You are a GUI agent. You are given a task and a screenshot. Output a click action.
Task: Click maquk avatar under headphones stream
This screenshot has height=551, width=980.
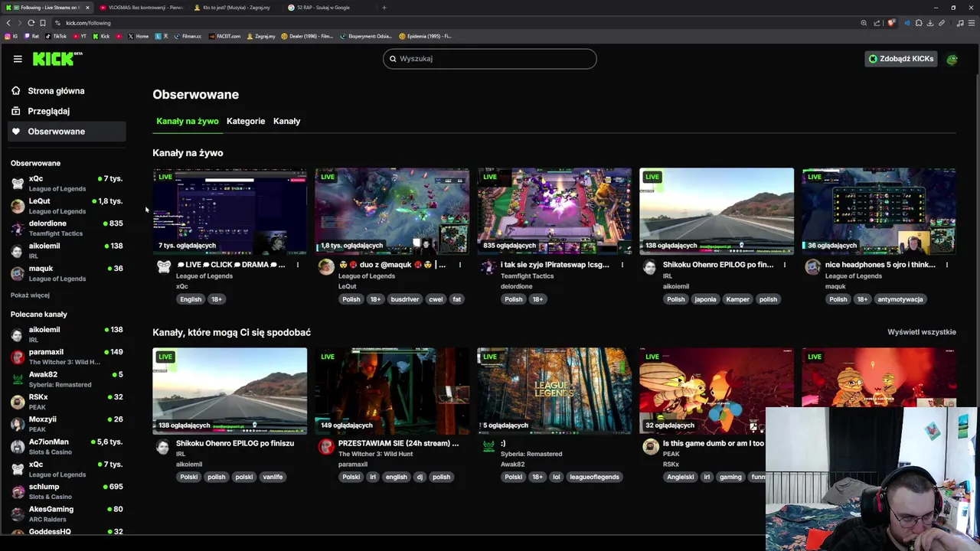[x=813, y=266]
